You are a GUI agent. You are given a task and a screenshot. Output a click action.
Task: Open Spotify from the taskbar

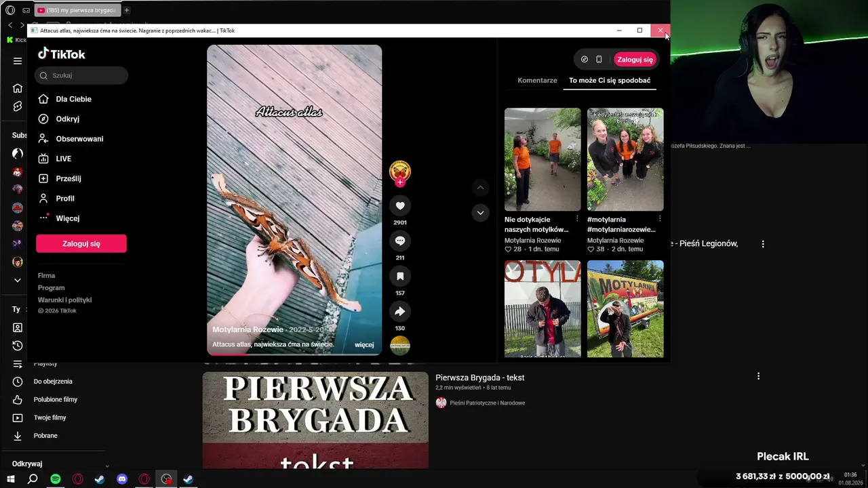[x=56, y=479]
